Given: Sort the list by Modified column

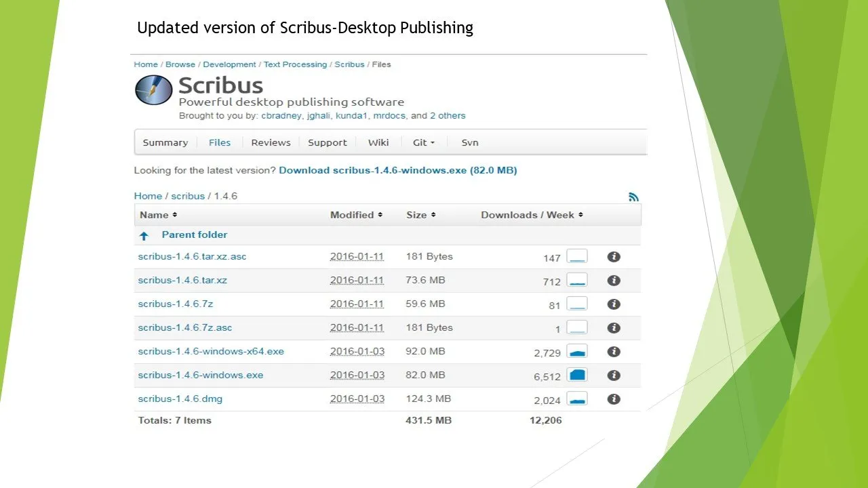Looking at the screenshot, I should point(356,215).
